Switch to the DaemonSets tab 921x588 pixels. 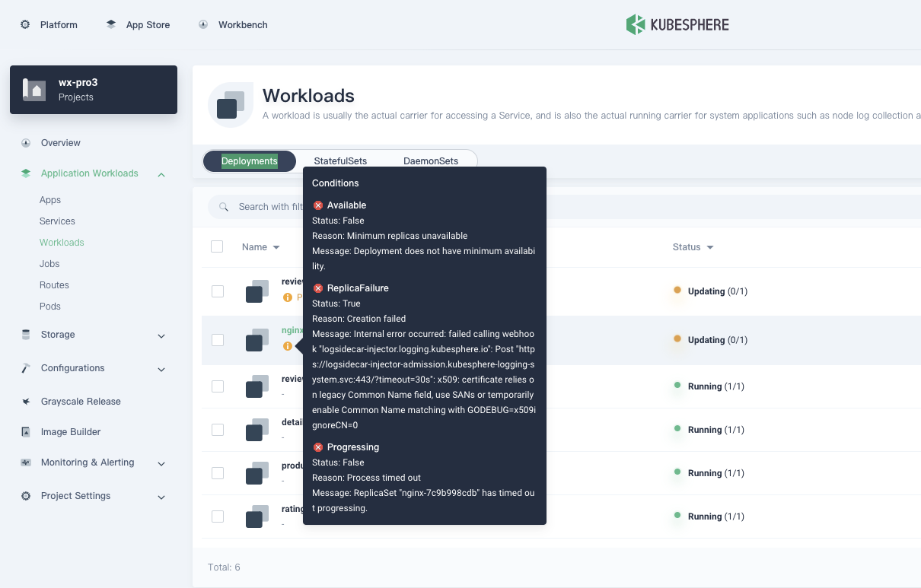coord(431,161)
